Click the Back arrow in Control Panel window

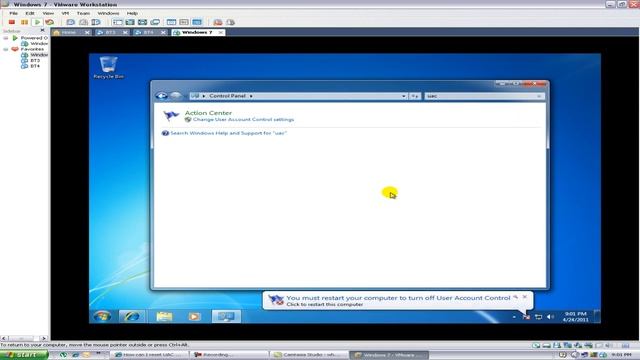click(162, 96)
